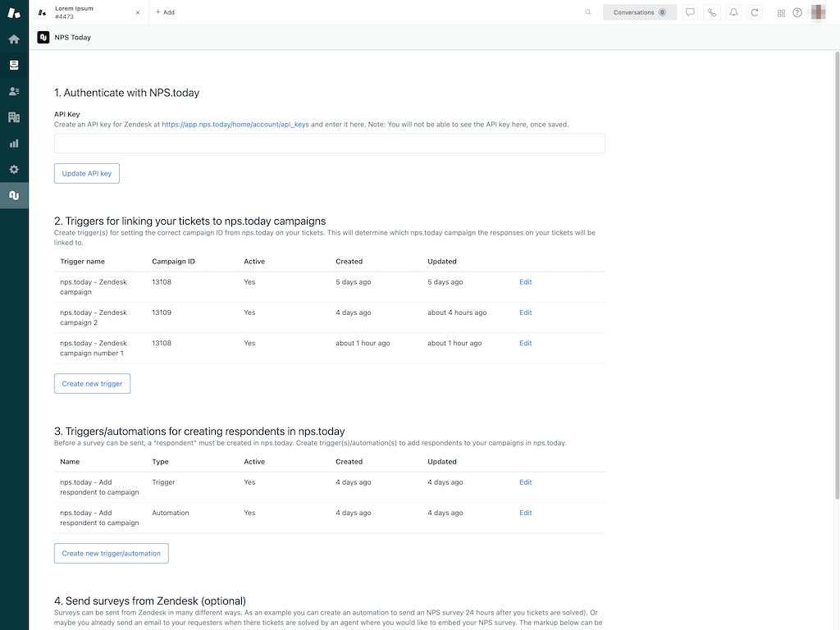Open the Zendesk products grid icon
Screen dimensions: 840x630
(781, 12)
